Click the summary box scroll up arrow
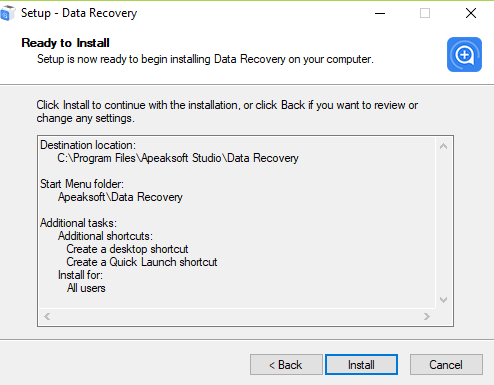Screen dimensions: 494x385 click(x=443, y=146)
